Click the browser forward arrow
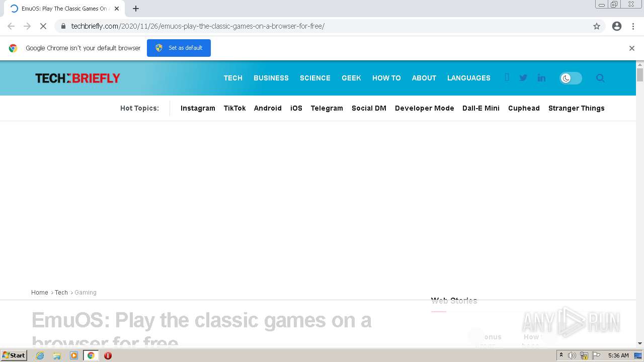Screen dimensions: 644x362 (x=27, y=26)
